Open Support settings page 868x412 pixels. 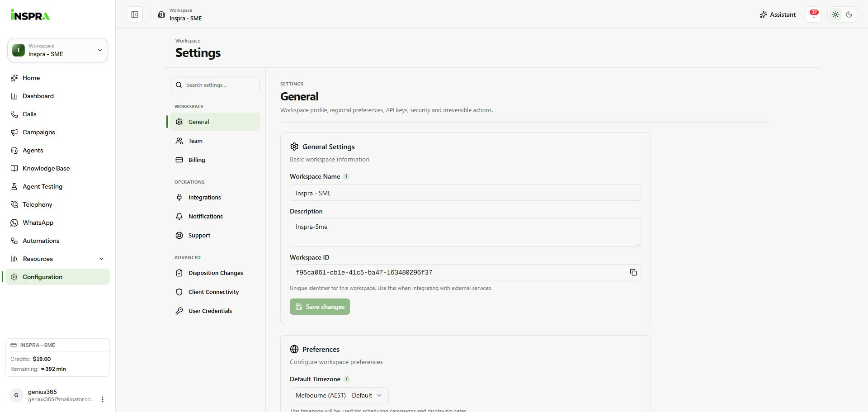(x=215, y=235)
